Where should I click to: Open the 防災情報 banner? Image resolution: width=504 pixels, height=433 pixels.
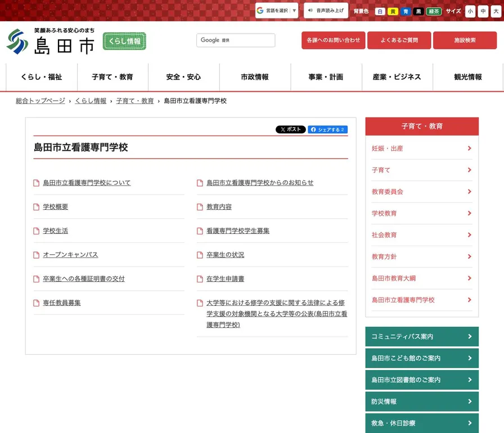click(x=422, y=402)
